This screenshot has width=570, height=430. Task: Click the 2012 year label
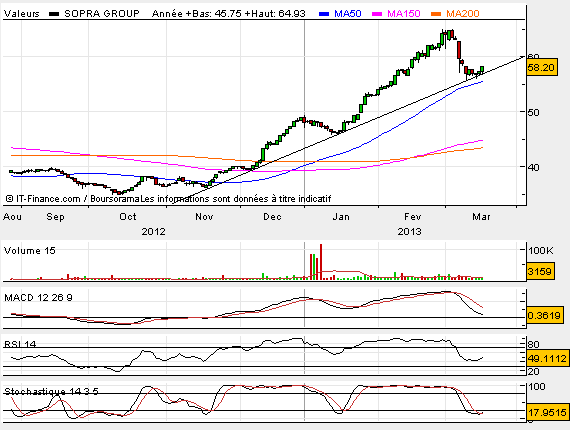tap(153, 232)
